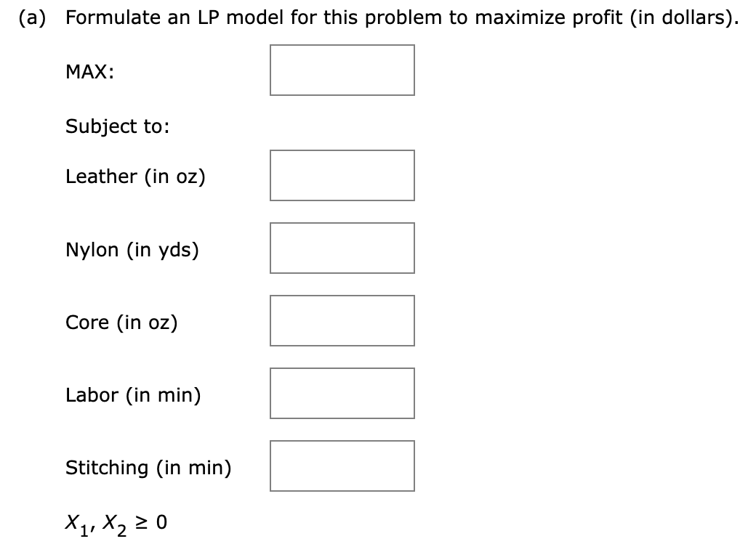Click the Stitching (in min) constraint box
Image resolution: width=756 pixels, height=552 pixels.
[342, 466]
